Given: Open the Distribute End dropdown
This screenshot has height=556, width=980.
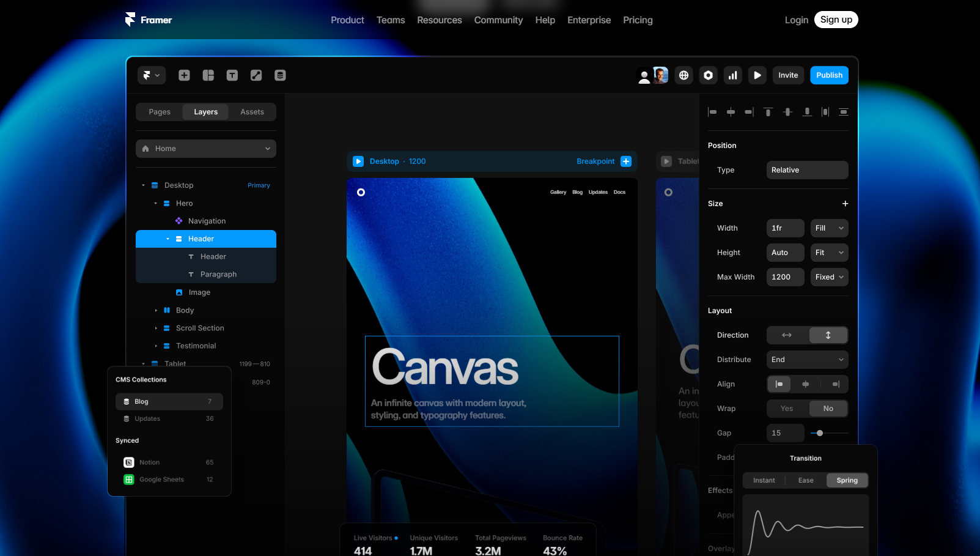Looking at the screenshot, I should click(x=808, y=360).
